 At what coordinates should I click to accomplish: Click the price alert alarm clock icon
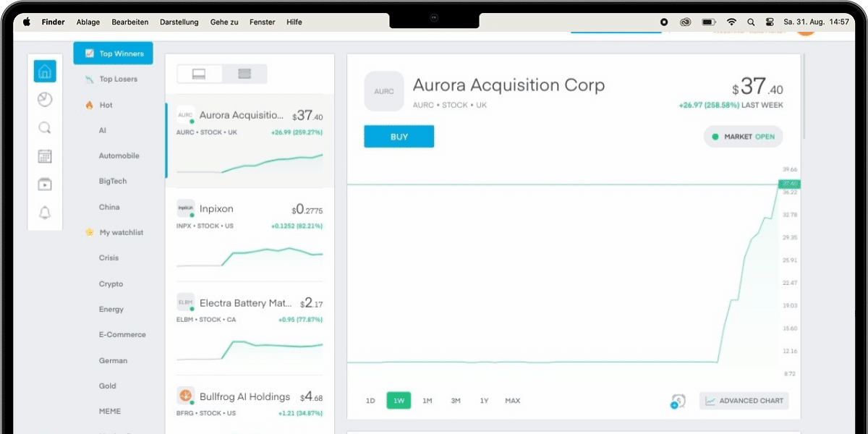pyautogui.click(x=678, y=401)
